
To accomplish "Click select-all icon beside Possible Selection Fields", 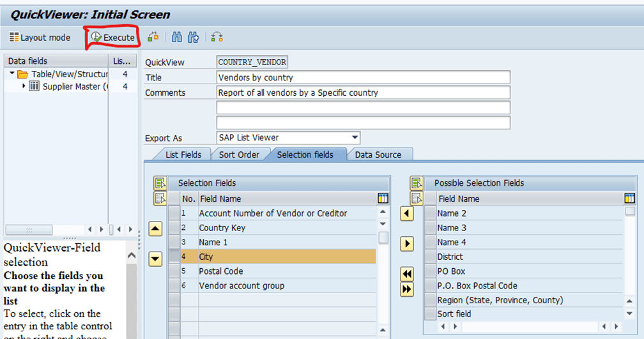I will pos(417,183).
